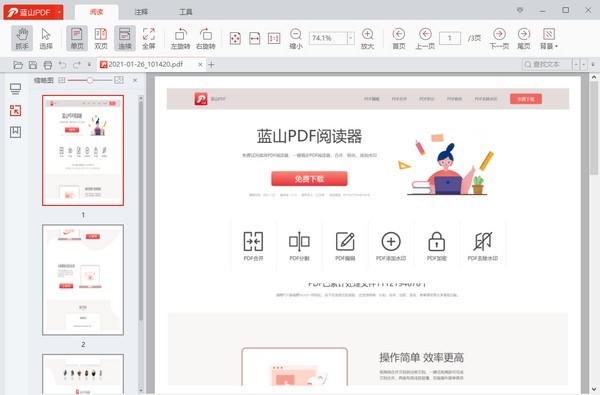Click the document scrollbar up arrow

(x=593, y=77)
